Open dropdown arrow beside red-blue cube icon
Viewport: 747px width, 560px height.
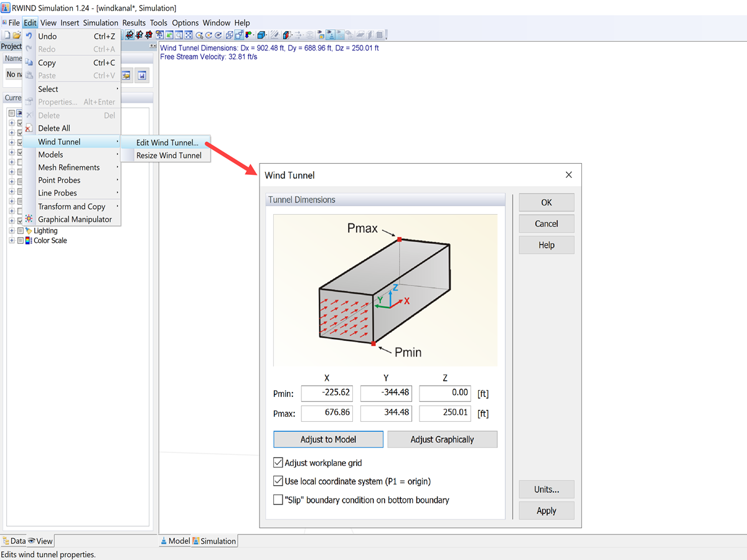293,35
